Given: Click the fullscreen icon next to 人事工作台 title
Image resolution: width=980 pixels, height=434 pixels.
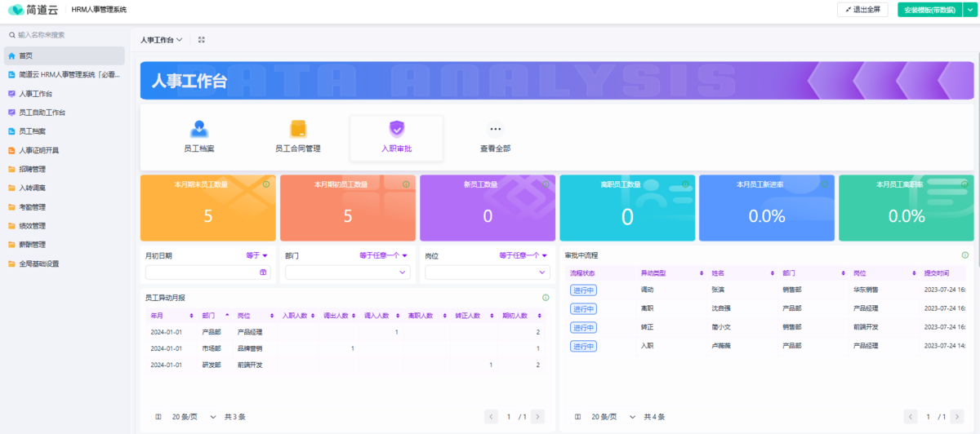Looking at the screenshot, I should pos(202,39).
